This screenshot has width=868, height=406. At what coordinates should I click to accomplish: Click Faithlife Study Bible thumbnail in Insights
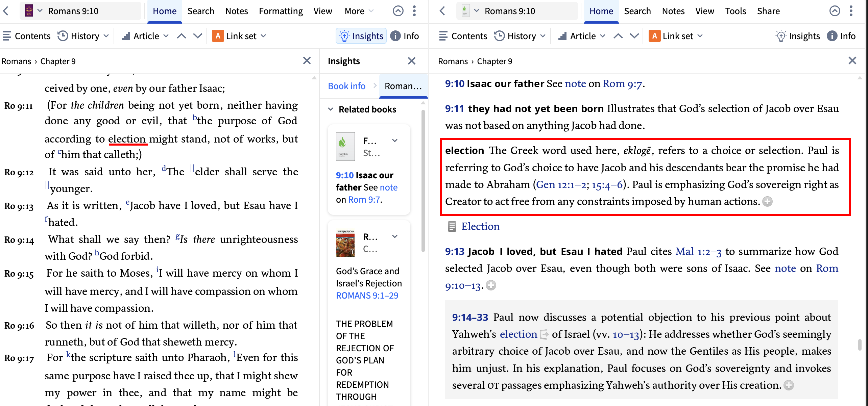[345, 147]
